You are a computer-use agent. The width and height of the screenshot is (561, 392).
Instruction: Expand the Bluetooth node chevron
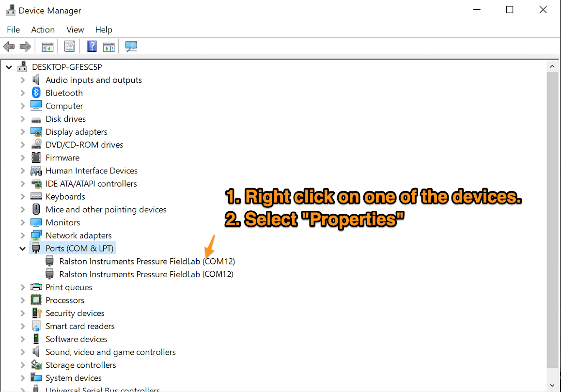point(23,93)
